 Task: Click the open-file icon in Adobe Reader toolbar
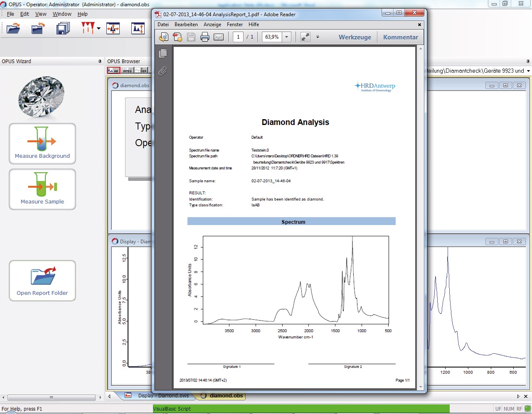pos(164,37)
